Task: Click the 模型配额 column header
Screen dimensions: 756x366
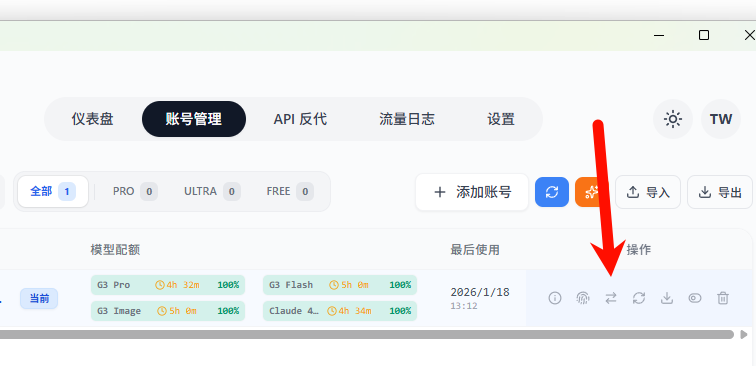Action: (x=115, y=250)
